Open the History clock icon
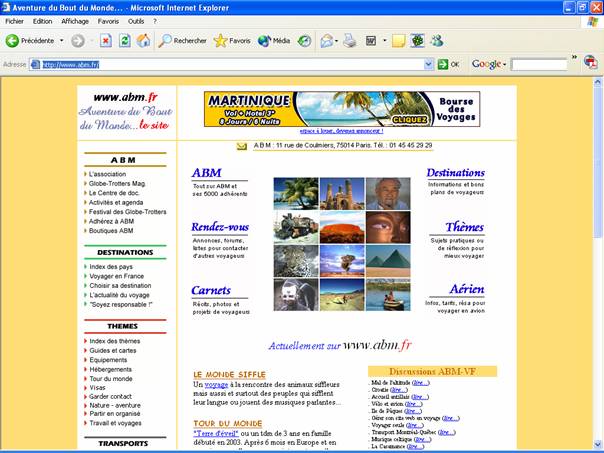This screenshot has width=604, height=453. pos(304,40)
